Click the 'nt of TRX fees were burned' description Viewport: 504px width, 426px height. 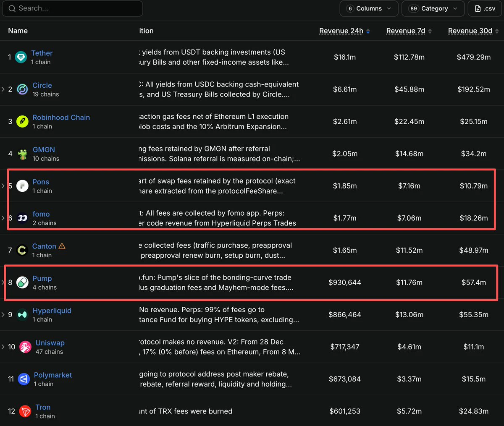pyautogui.click(x=186, y=411)
